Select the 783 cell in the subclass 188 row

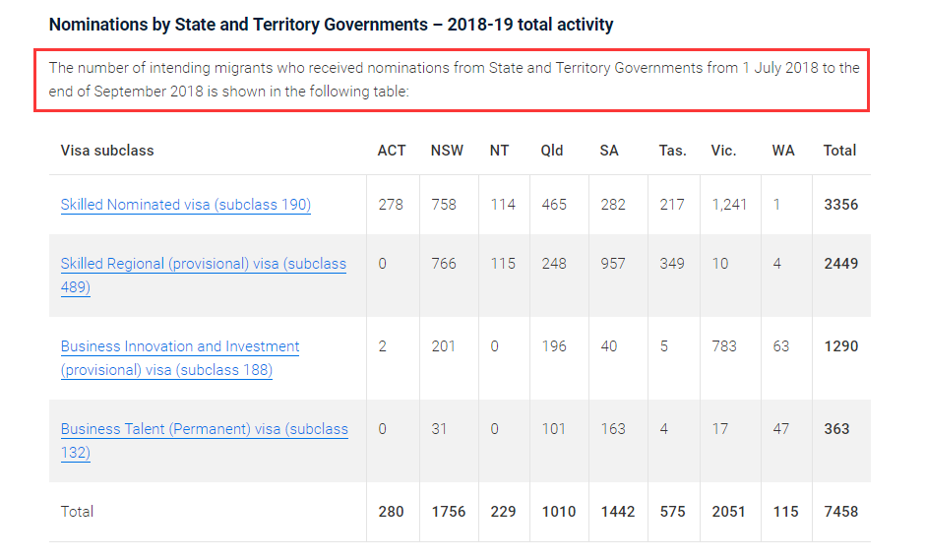tap(723, 346)
